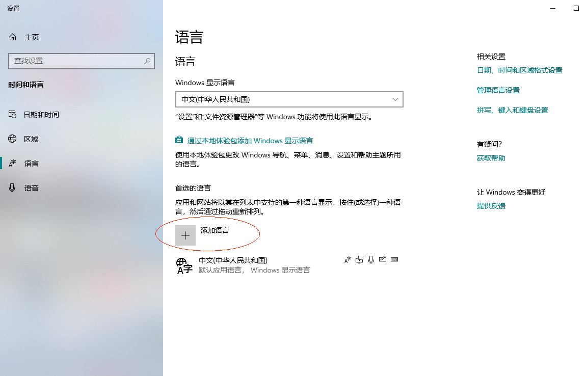Open link 通过本地体验包添加 Windows 显示语言
The width and height of the screenshot is (588, 376).
[250, 141]
